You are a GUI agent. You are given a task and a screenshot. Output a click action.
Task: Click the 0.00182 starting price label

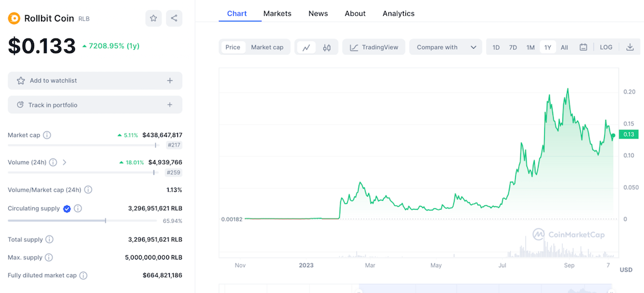(233, 219)
